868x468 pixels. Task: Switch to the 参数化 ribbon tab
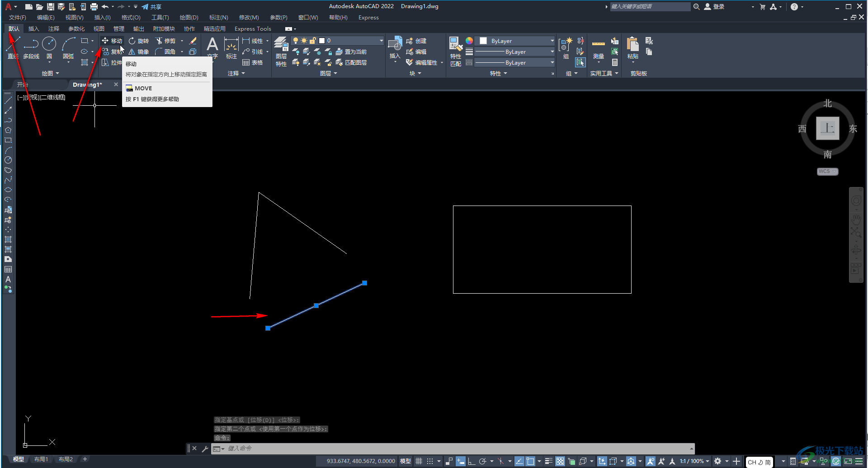(x=76, y=28)
